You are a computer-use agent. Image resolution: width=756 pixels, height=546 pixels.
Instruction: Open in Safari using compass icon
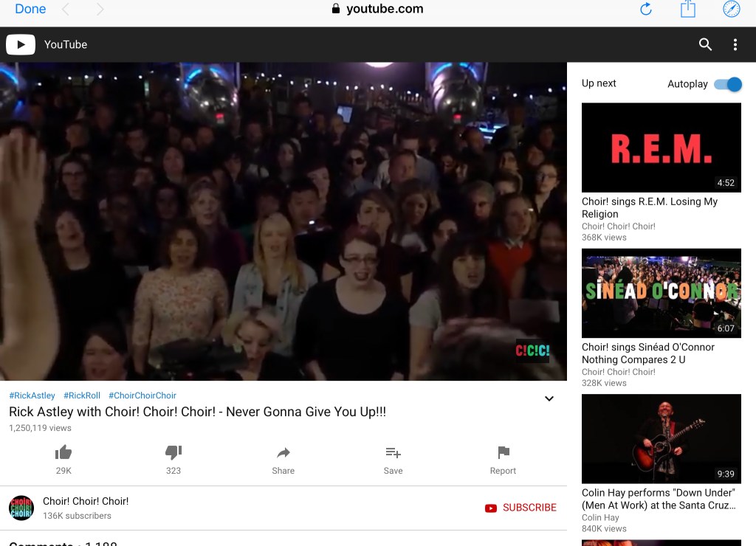click(731, 9)
